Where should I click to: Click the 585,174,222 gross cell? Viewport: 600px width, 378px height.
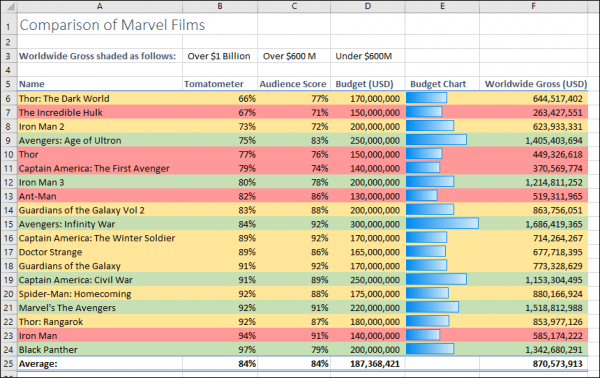pyautogui.click(x=533, y=336)
